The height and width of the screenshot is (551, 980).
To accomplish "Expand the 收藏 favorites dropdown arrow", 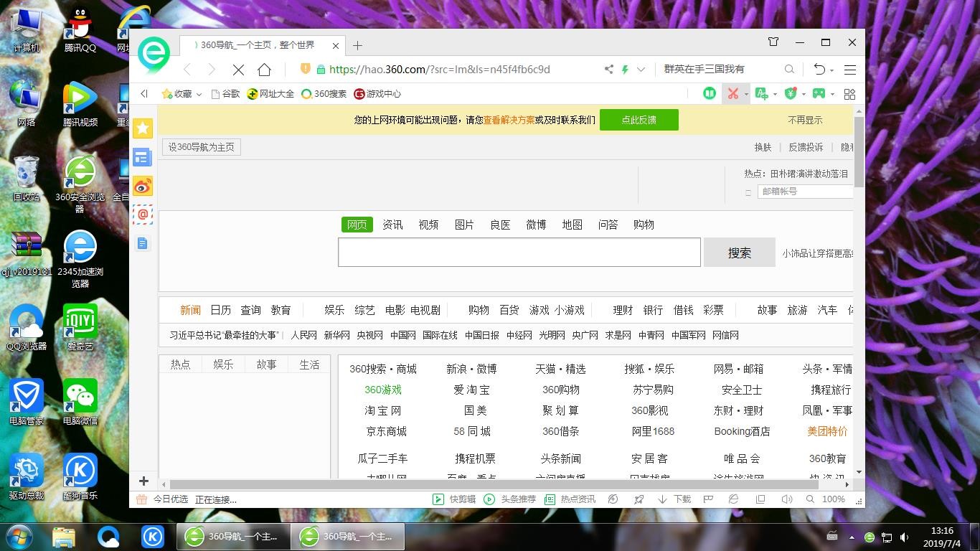I will 199,94.
